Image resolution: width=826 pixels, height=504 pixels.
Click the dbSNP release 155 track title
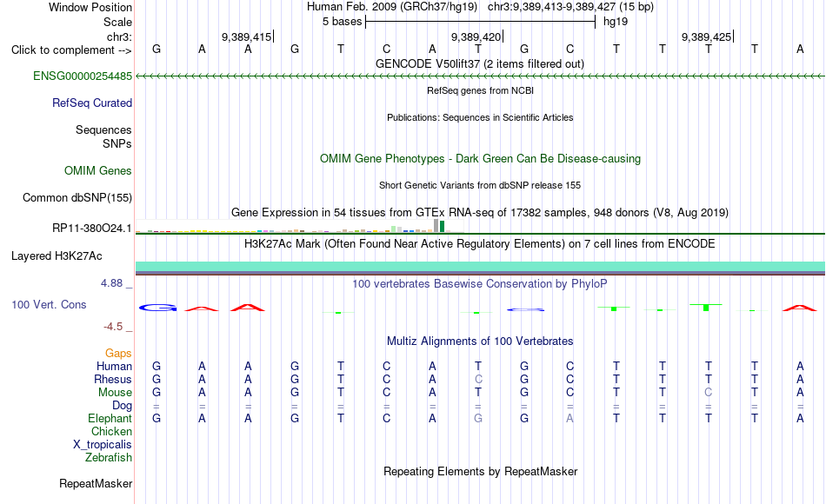tap(480, 185)
